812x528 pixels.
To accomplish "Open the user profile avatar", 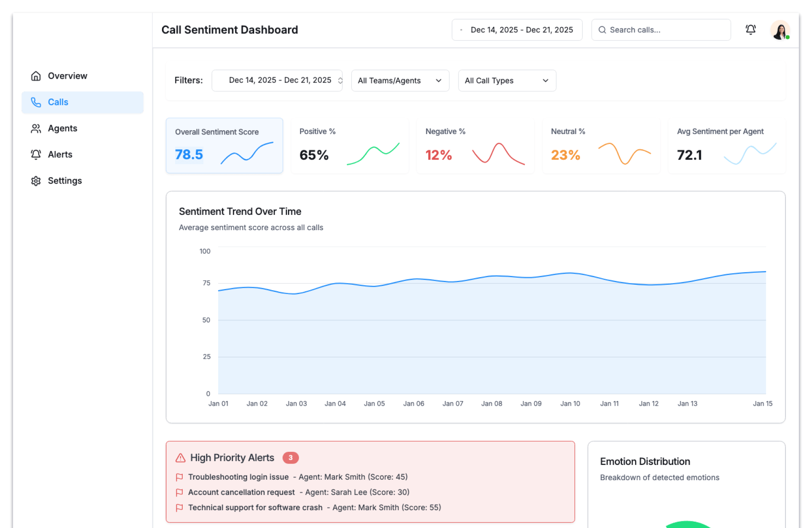I will [x=779, y=30].
